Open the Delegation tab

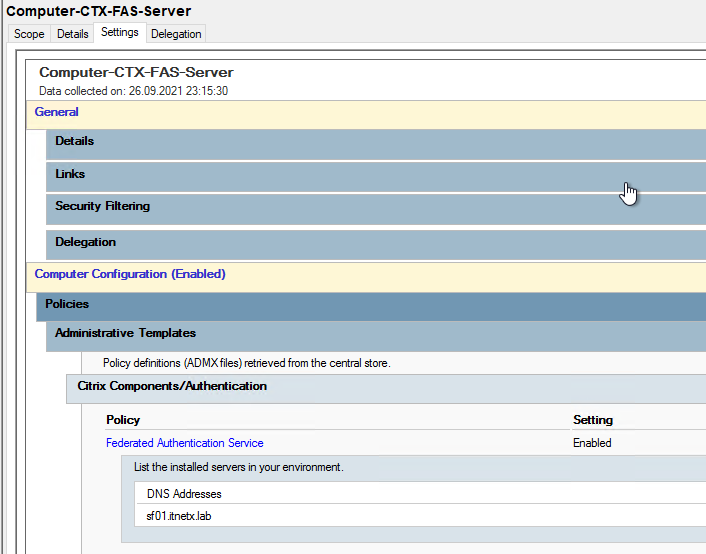[x=176, y=34]
